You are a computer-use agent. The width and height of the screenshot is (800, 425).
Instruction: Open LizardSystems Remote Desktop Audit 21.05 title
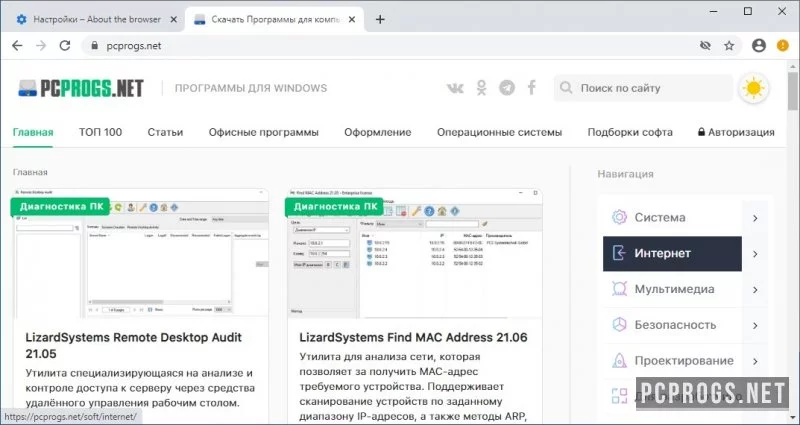click(134, 345)
